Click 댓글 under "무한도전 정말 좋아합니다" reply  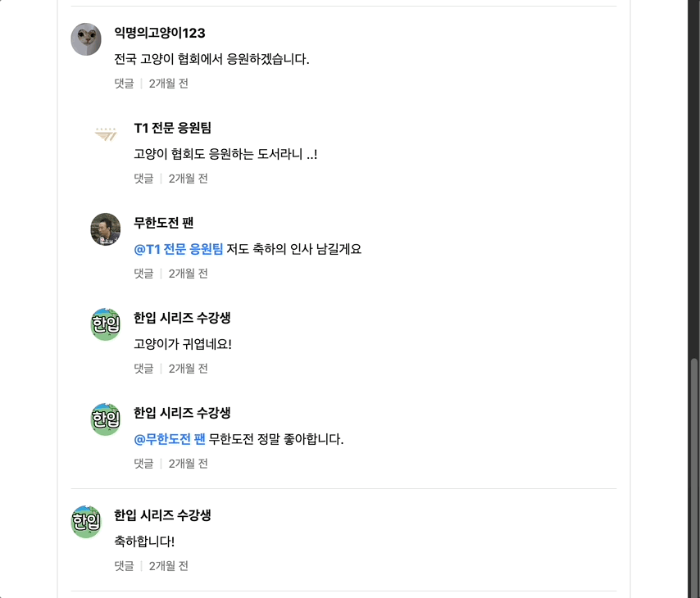pyautogui.click(x=143, y=464)
